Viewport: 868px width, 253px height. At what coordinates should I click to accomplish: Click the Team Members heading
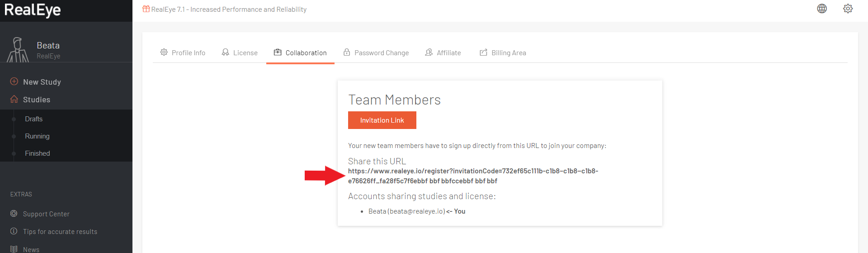pyautogui.click(x=394, y=100)
